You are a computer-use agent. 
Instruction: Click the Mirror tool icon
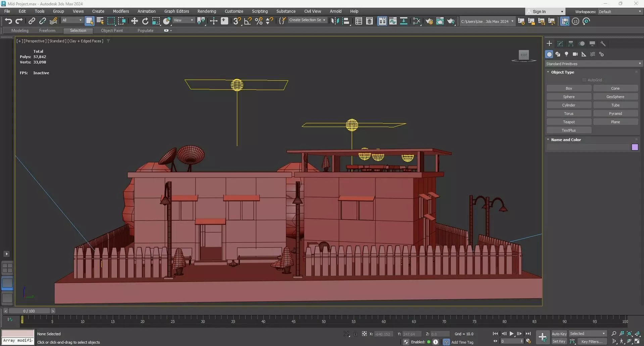(x=335, y=21)
